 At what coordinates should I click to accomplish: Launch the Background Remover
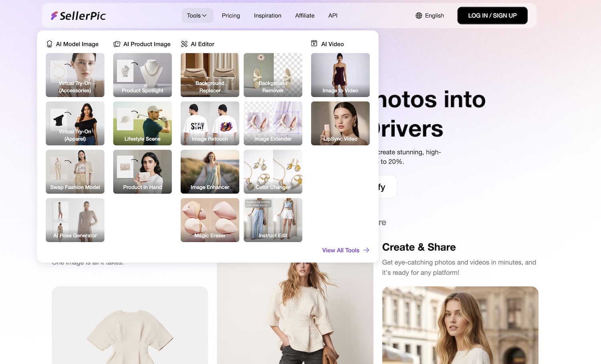click(x=273, y=75)
